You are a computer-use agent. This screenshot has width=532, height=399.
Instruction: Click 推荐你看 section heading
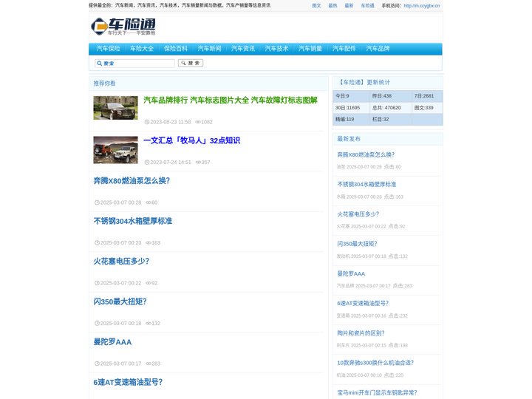104,83
